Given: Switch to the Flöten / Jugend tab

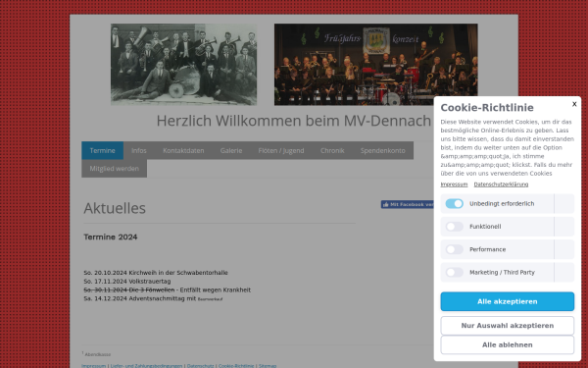Looking at the screenshot, I should [281, 150].
